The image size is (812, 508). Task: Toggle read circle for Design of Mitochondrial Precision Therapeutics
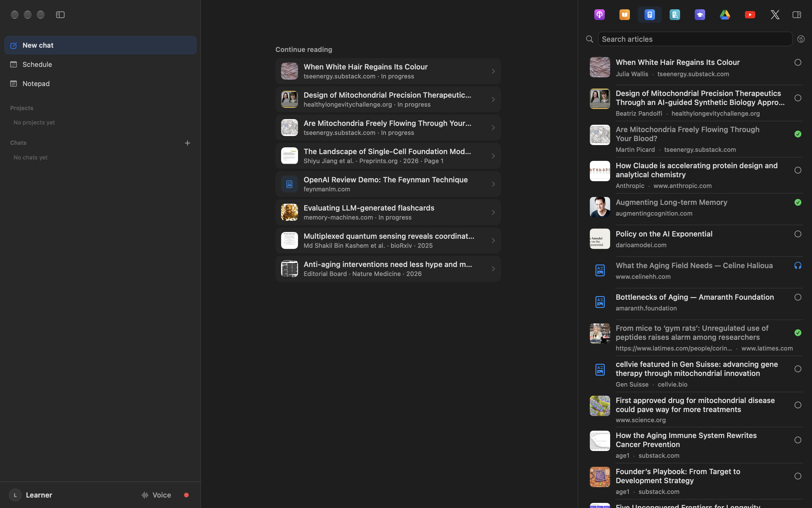(x=798, y=98)
